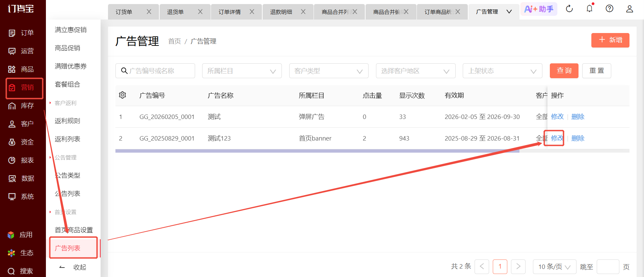644x277 pixels.
Task: Expand the 选择客户地区 dropdown
Action: [416, 71]
